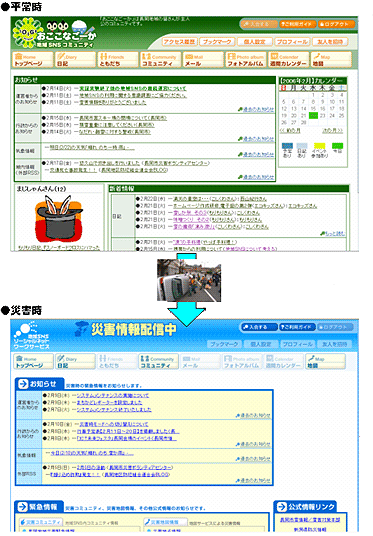
Task: Open Map (地図) in the blue disaster navigation
Action: tap(326, 362)
